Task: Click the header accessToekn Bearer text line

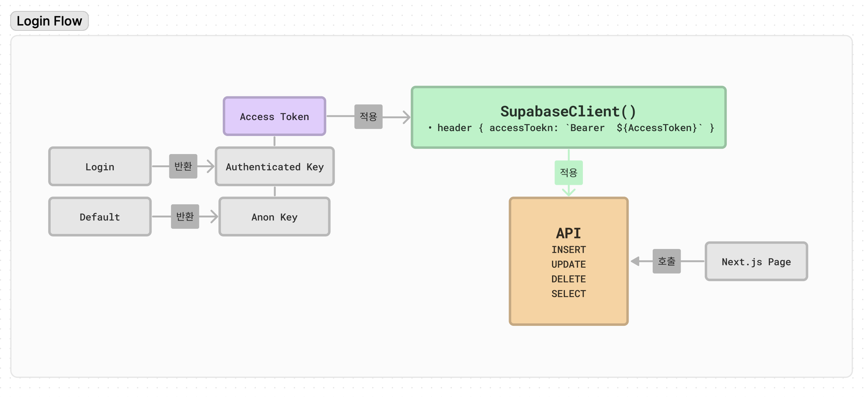Action: click(x=572, y=128)
